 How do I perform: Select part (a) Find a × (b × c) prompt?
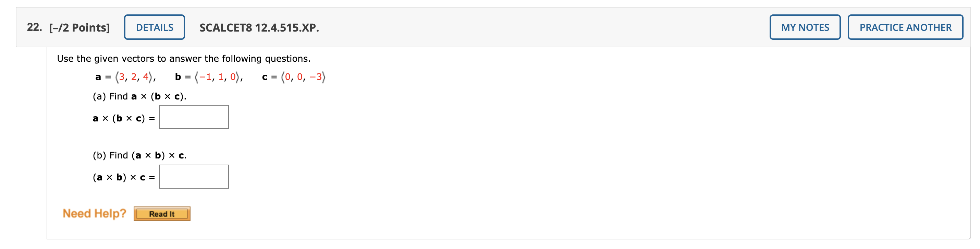coord(139,96)
